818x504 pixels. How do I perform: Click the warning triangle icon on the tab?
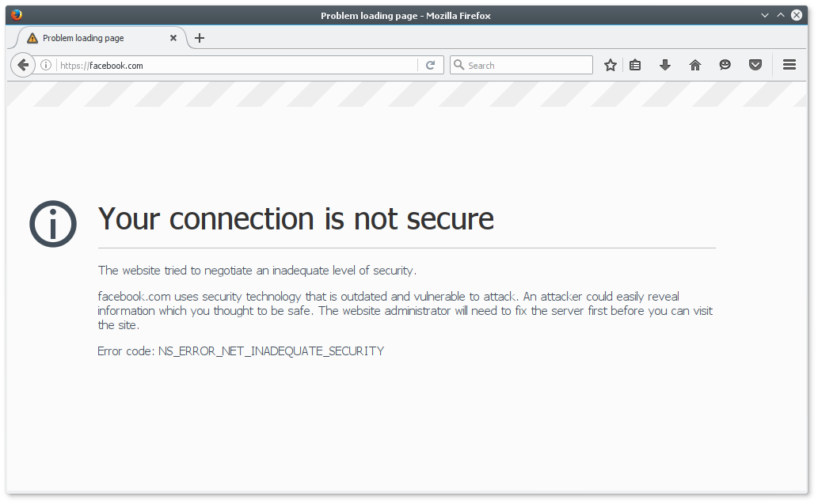pos(32,38)
